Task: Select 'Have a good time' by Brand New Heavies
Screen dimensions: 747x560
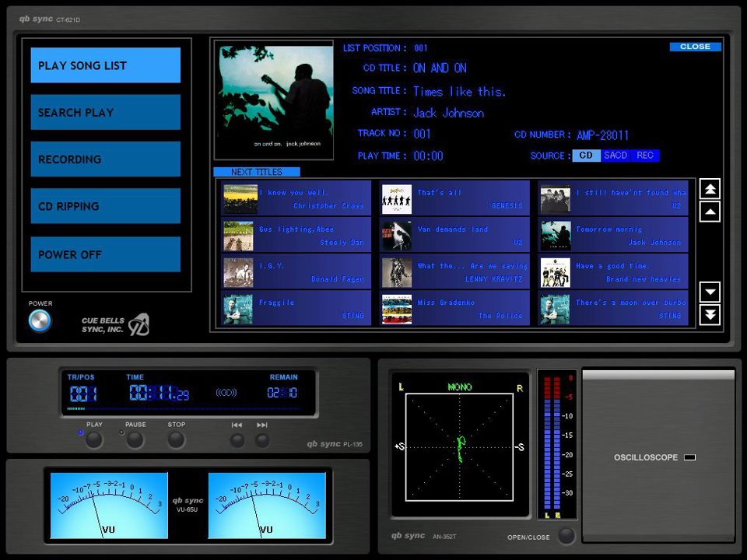Action: point(613,272)
